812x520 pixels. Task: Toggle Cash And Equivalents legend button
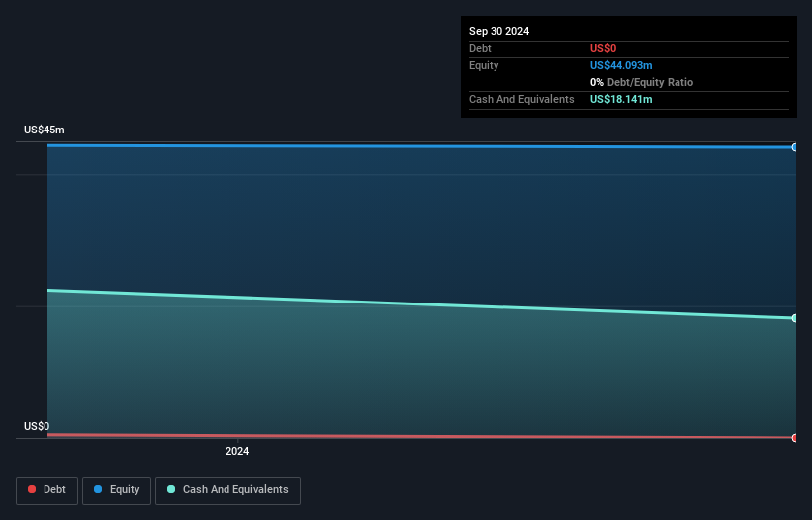pyautogui.click(x=227, y=490)
